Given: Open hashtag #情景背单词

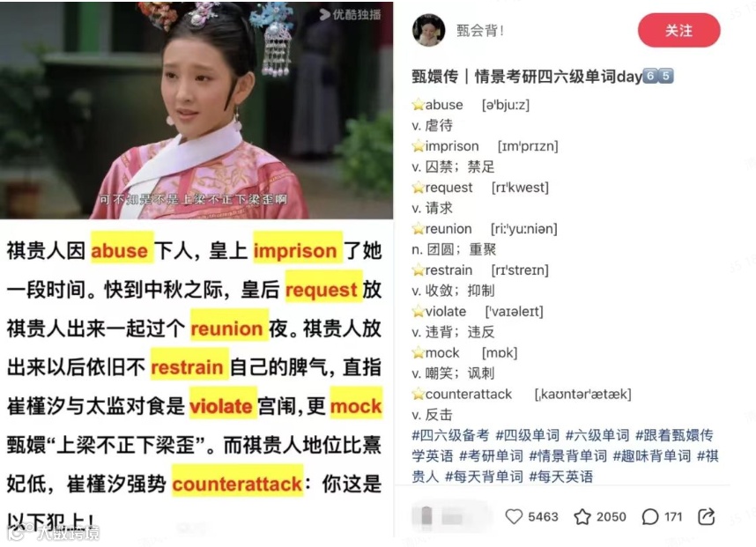Looking at the screenshot, I should pos(567,456).
